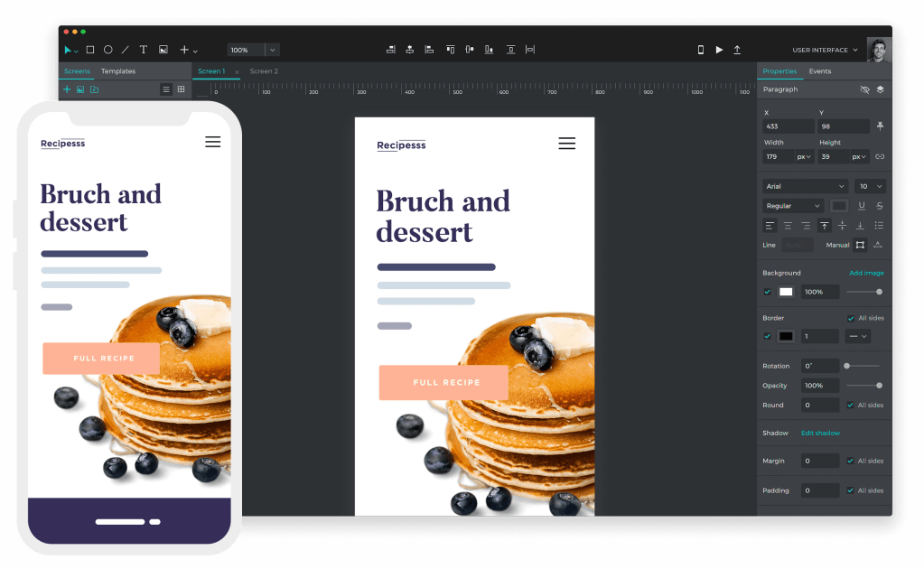Pin position with the pin icon
Screen dimensions: 924x569
pos(880,126)
